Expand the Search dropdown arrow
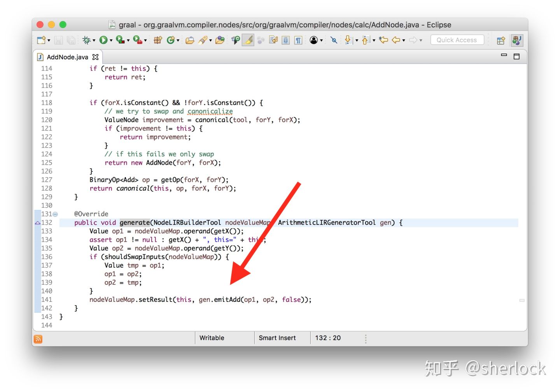 (210, 40)
